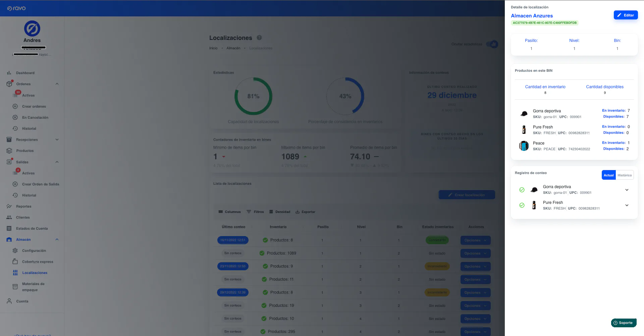Click the Configuración gear icon
Image resolution: width=644 pixels, height=336 pixels.
click(15, 250)
